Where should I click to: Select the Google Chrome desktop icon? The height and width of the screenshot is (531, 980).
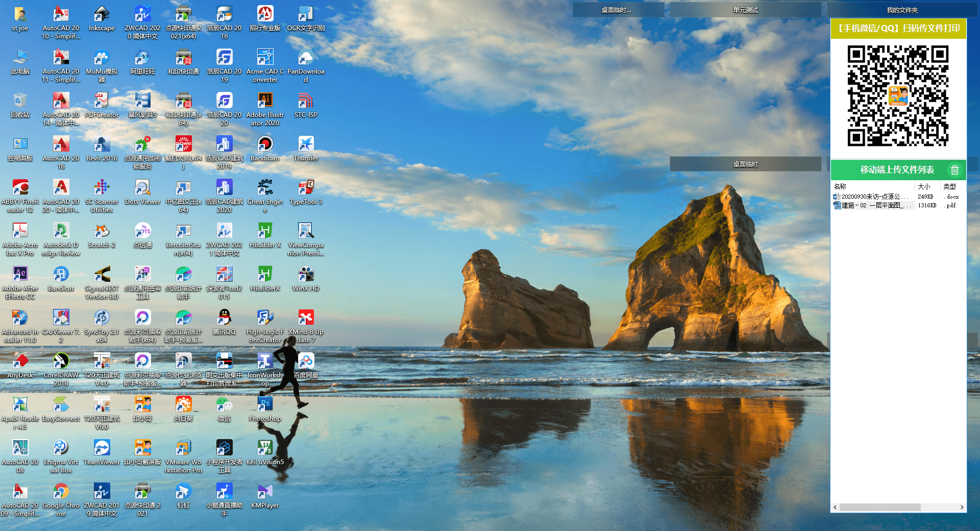click(x=61, y=492)
